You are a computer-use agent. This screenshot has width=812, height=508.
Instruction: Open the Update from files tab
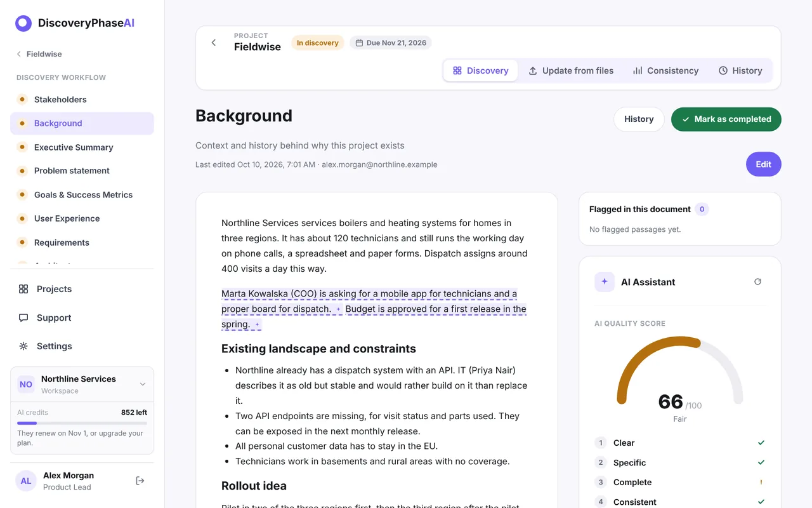click(x=571, y=70)
